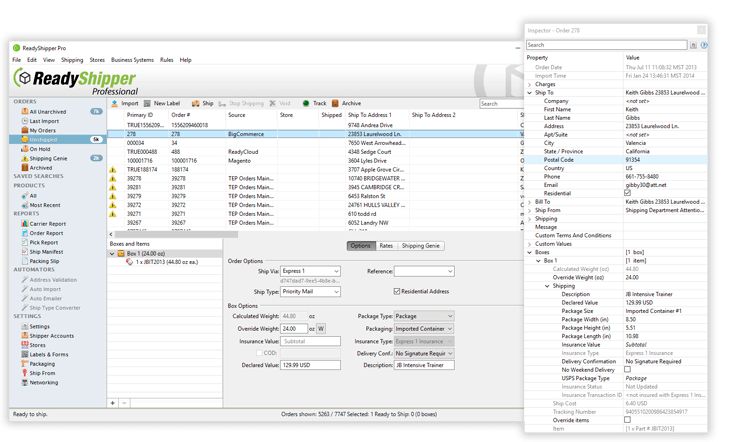Click the Description input field
This screenshot has width=730, height=442.
tap(424, 365)
